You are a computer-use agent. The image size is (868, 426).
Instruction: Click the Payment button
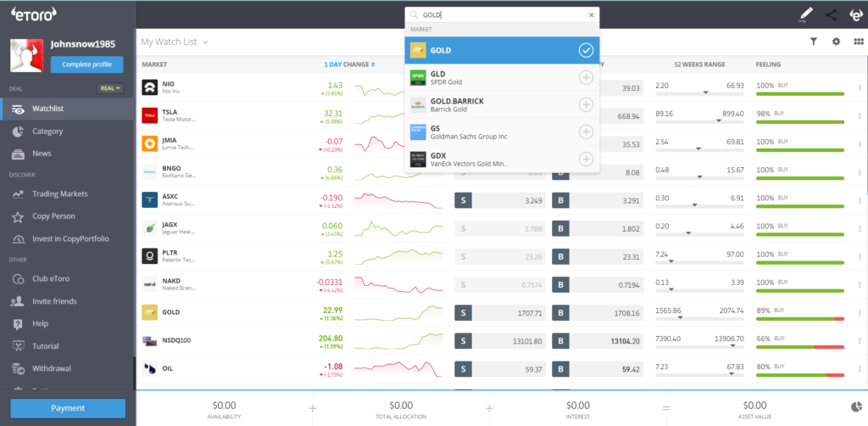click(x=68, y=408)
